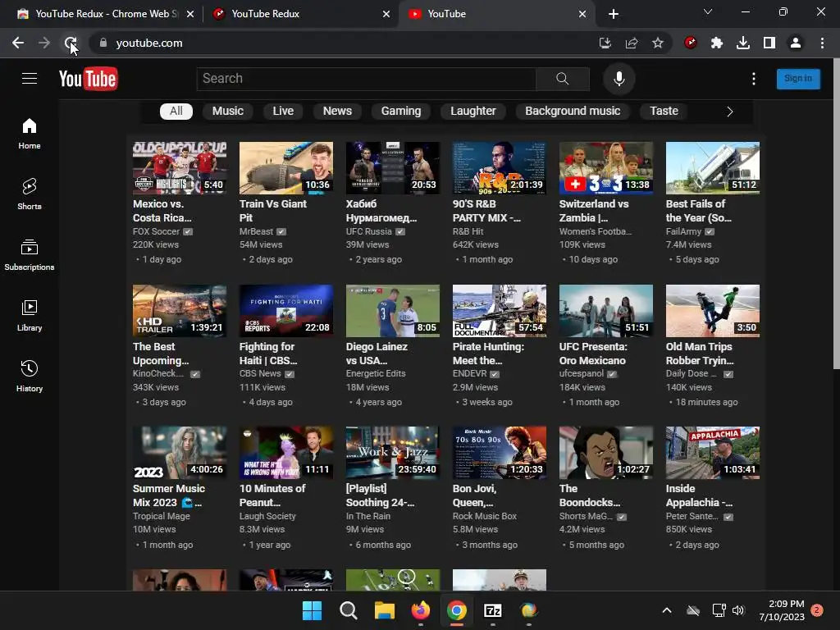This screenshot has width=840, height=630.
Task: View site info lock icon
Action: pos(103,43)
